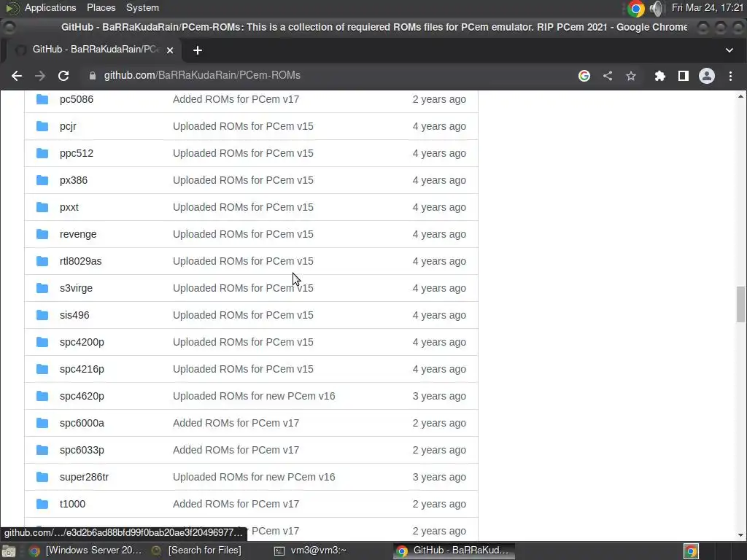Open the super286tr folder link
The image size is (747, 560).
[84, 477]
